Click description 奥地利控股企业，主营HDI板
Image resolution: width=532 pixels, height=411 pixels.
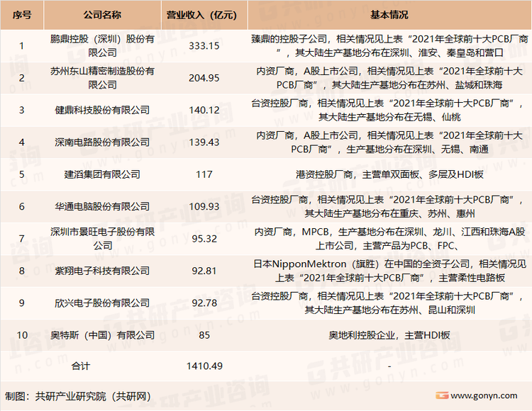point(389,335)
